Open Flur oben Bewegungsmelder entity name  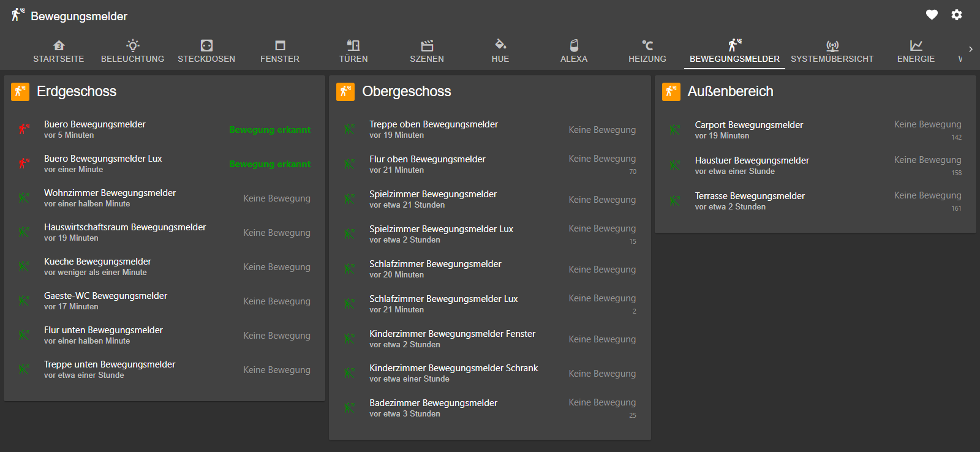pos(428,159)
